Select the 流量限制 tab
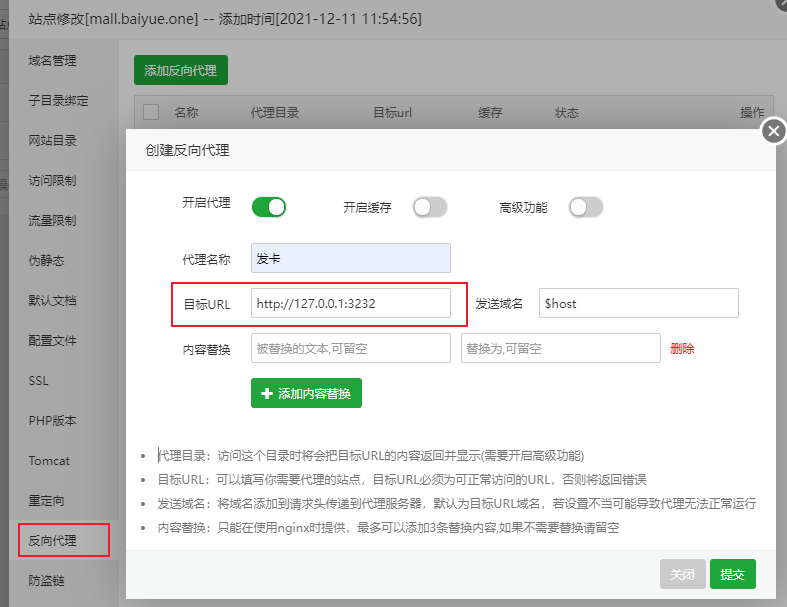Image resolution: width=787 pixels, height=607 pixels. pyautogui.click(x=52, y=220)
